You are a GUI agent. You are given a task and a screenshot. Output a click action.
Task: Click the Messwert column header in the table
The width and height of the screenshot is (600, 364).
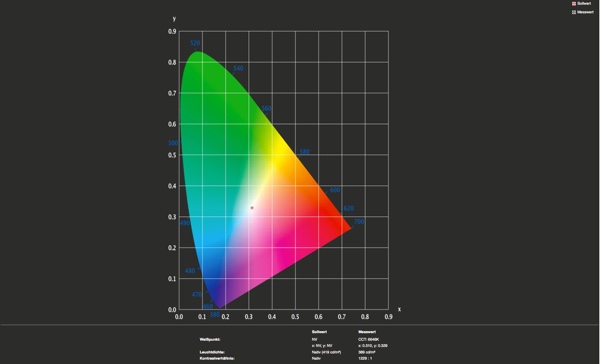pos(367,332)
